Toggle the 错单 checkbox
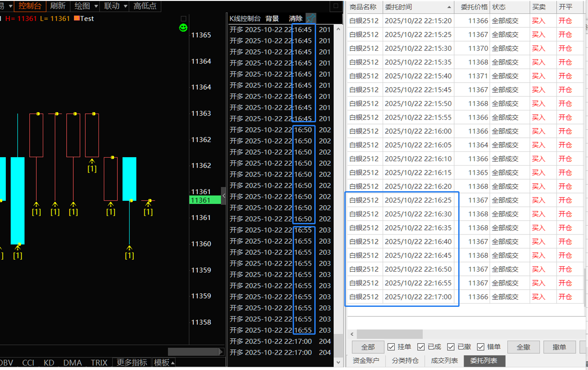 (x=481, y=347)
